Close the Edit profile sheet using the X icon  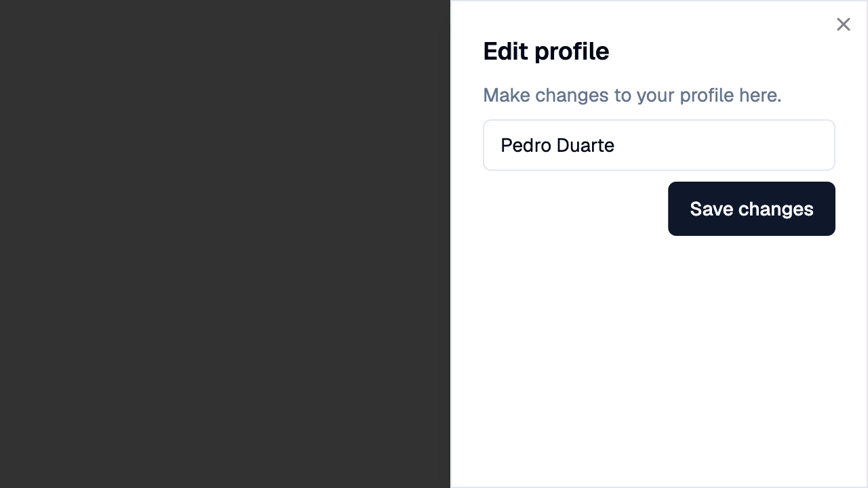tap(843, 24)
